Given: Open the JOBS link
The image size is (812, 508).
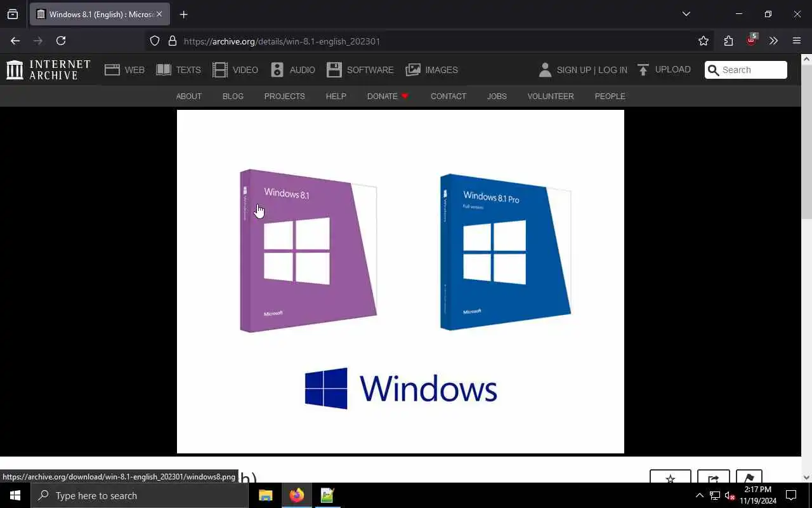Looking at the screenshot, I should 497,97.
